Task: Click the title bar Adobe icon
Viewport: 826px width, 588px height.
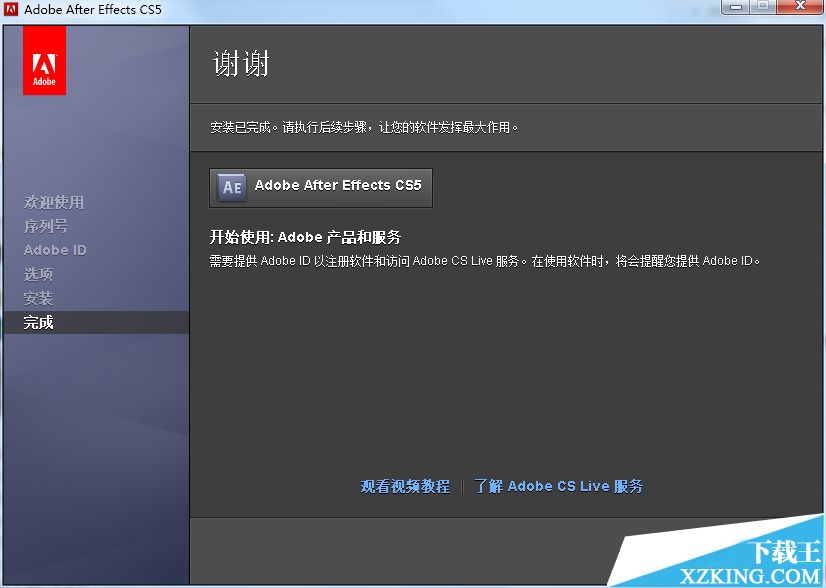Action: tap(11, 9)
